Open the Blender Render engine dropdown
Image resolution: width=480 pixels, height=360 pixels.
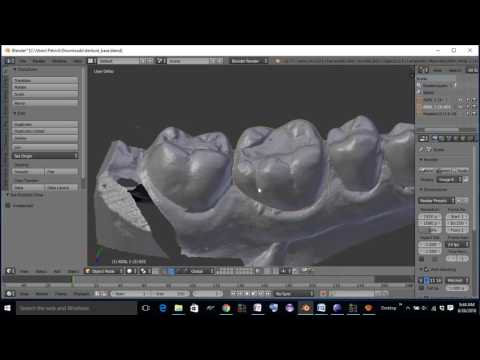[249, 61]
